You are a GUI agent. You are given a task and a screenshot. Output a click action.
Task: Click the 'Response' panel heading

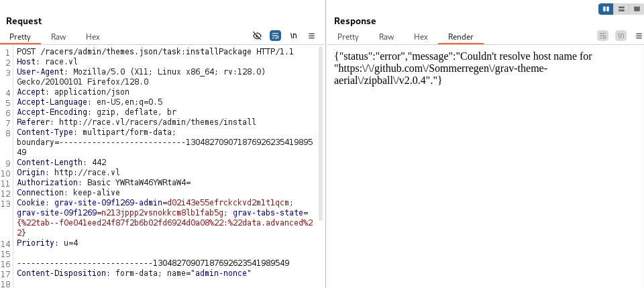tap(355, 21)
